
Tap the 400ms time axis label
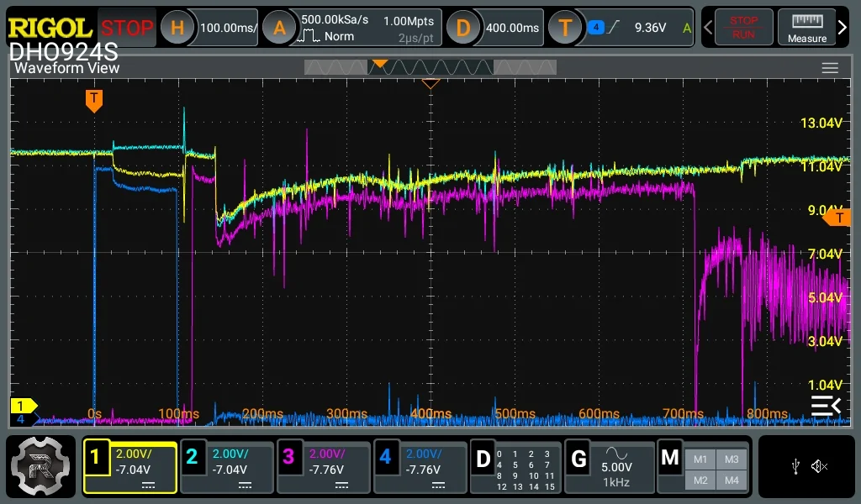(x=430, y=413)
